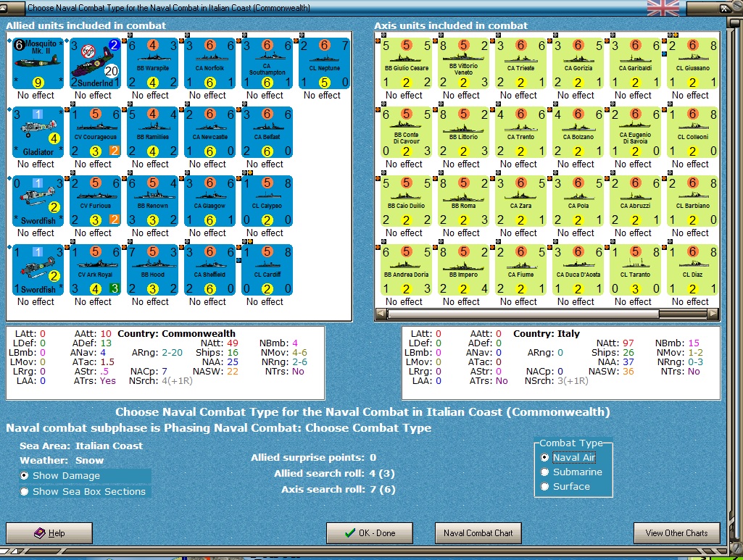Click the Weather: Snow text
Image resolution: width=743 pixels, height=560 pixels.
(62, 461)
